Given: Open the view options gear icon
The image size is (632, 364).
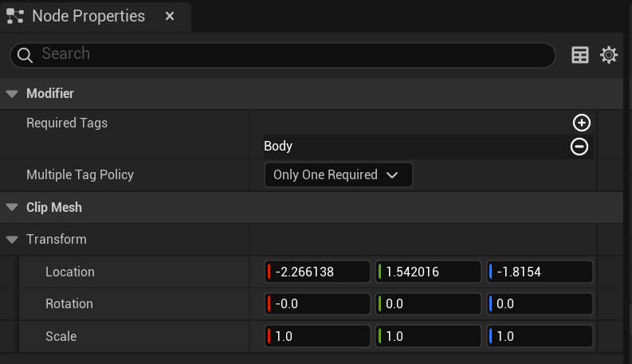Looking at the screenshot, I should [x=609, y=55].
